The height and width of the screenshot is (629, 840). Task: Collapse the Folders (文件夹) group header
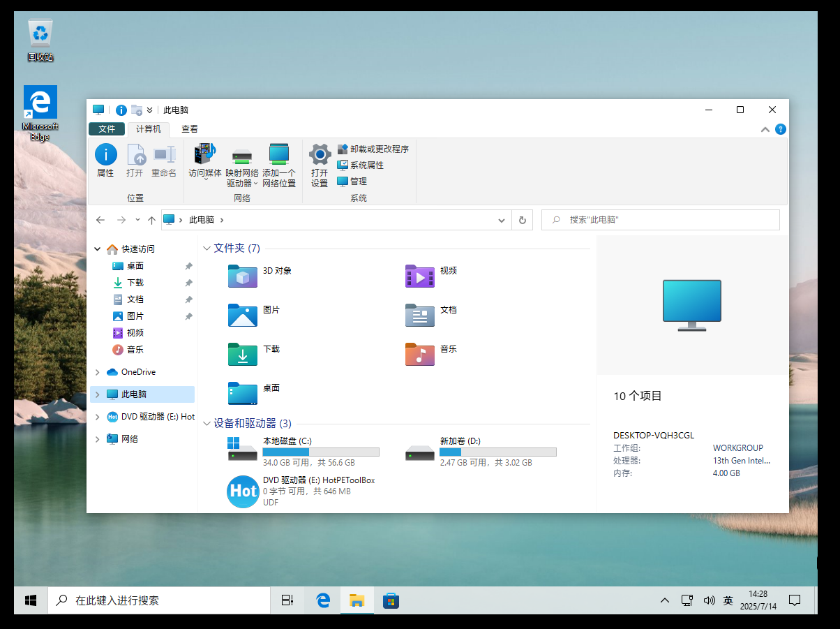tap(207, 249)
